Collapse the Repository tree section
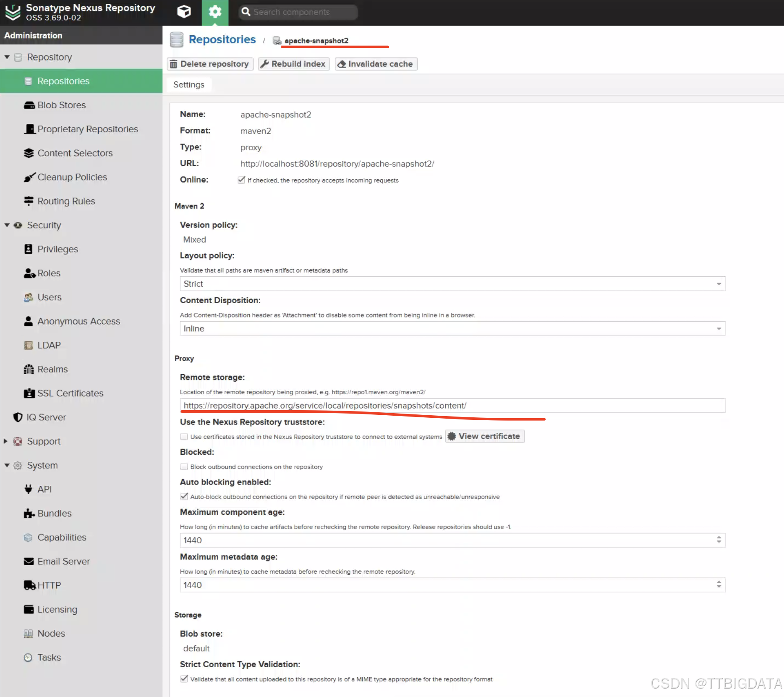Screen dimensions: 784x697 pyautogui.click(x=7, y=57)
